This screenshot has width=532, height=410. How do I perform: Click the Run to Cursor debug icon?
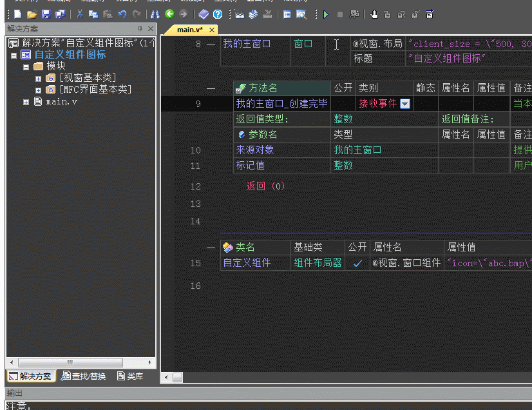point(429,14)
